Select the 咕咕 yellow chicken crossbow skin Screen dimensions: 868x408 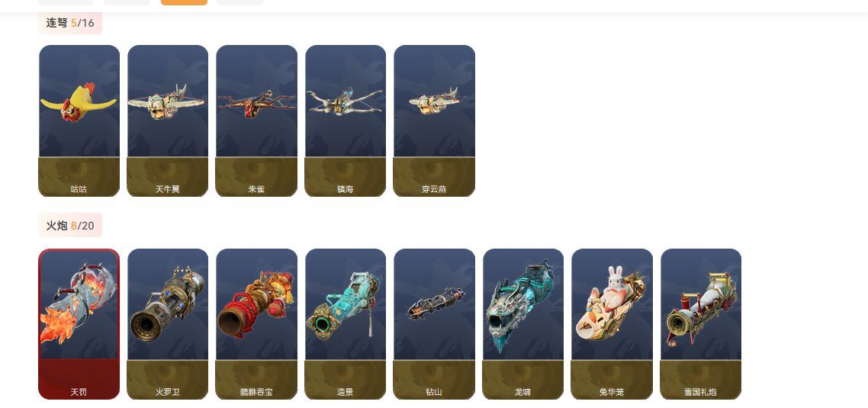pos(79,120)
